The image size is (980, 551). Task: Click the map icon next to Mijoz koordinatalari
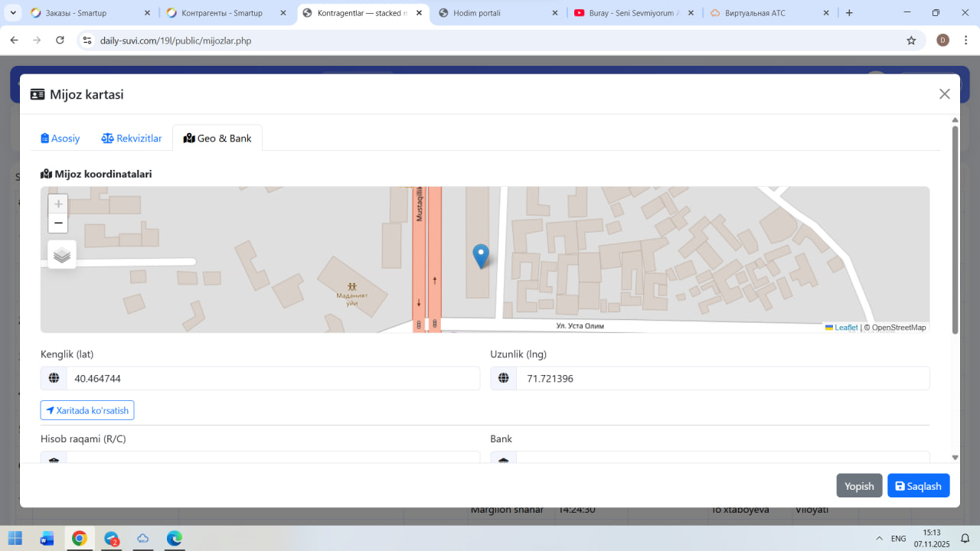point(46,174)
